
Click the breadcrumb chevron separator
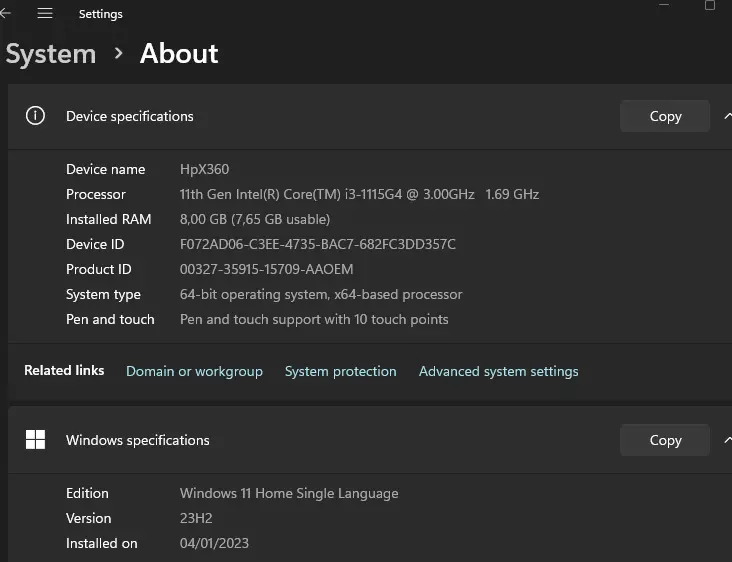coord(119,53)
